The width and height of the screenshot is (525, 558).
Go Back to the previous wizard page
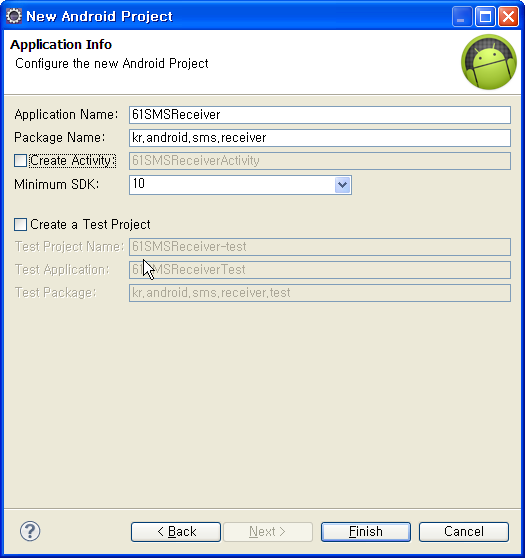[176, 532]
